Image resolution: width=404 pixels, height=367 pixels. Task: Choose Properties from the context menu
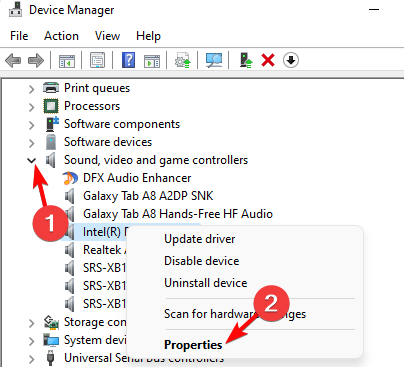pyautogui.click(x=193, y=345)
